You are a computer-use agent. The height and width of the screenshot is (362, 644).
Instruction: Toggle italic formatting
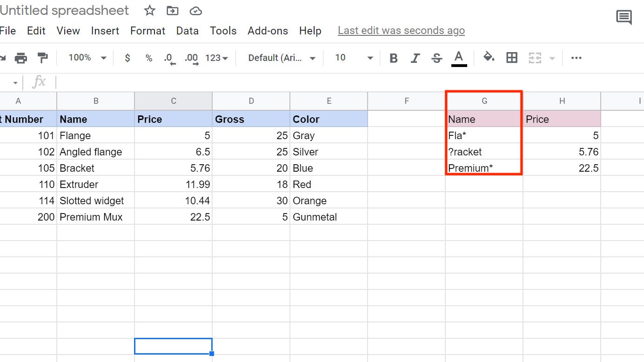[x=415, y=58]
